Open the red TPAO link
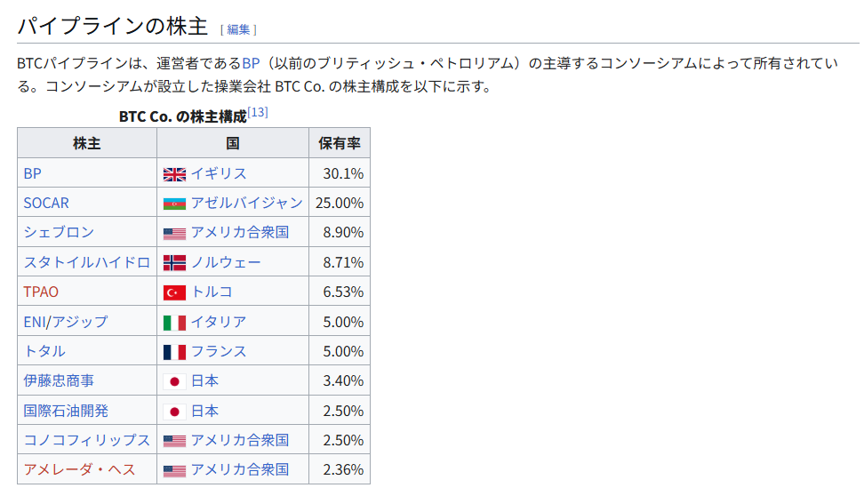Image resolution: width=864 pixels, height=504 pixels. pos(41,292)
